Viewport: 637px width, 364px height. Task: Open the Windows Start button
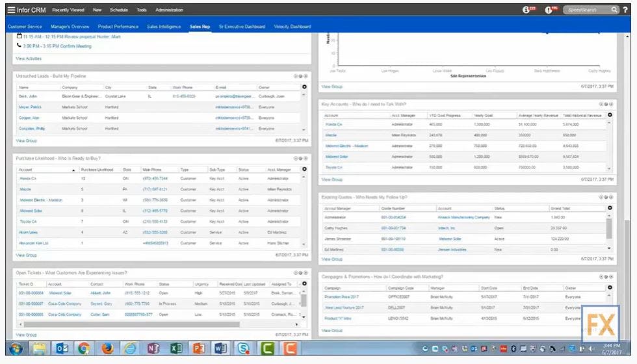pyautogui.click(x=16, y=348)
